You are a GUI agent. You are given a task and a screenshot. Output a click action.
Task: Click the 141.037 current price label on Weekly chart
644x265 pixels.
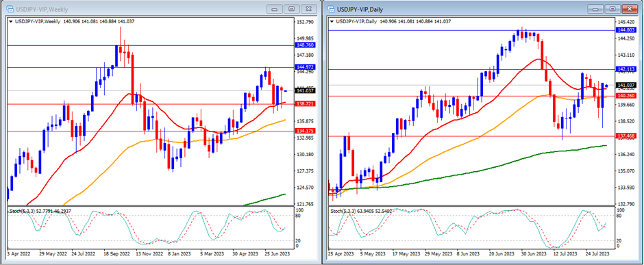coord(305,90)
